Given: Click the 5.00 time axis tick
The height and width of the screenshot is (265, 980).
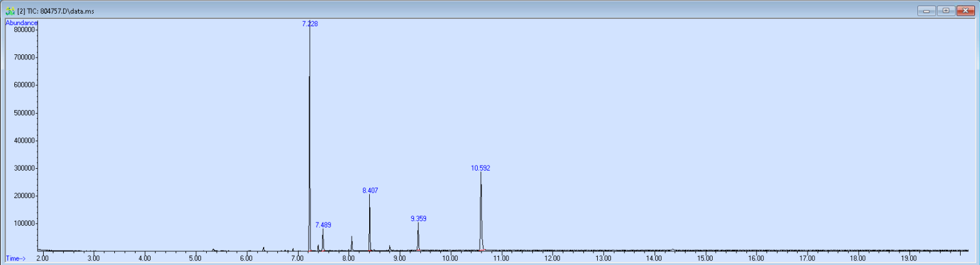Looking at the screenshot, I should [x=195, y=258].
